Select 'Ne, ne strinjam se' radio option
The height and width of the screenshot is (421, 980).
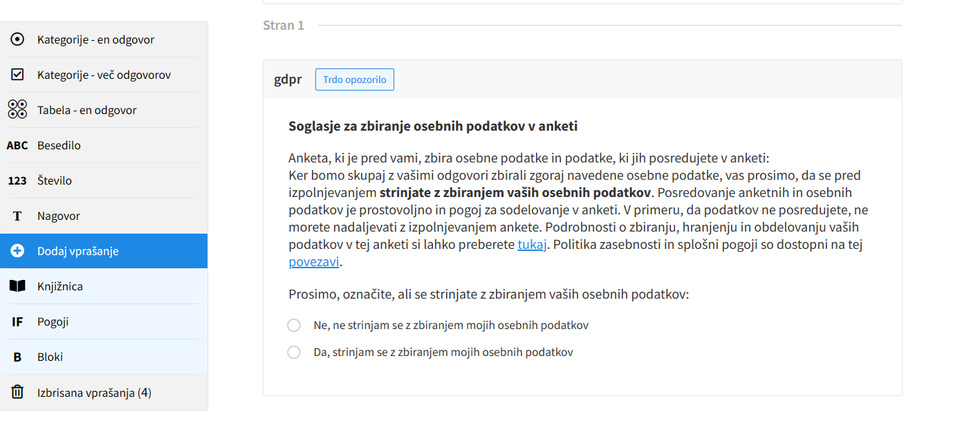(x=294, y=325)
